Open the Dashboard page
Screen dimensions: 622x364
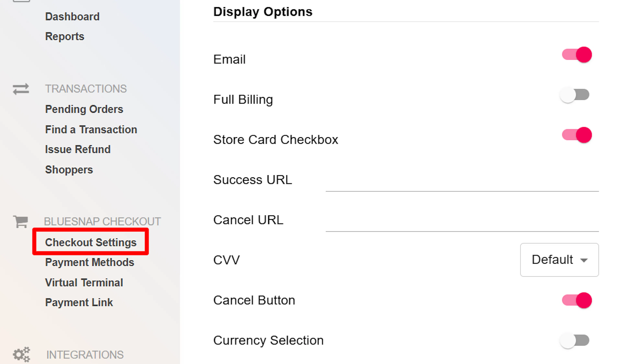click(72, 16)
